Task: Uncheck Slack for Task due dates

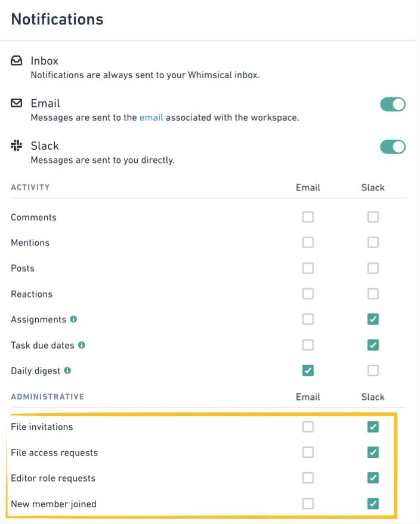Action: (373, 345)
